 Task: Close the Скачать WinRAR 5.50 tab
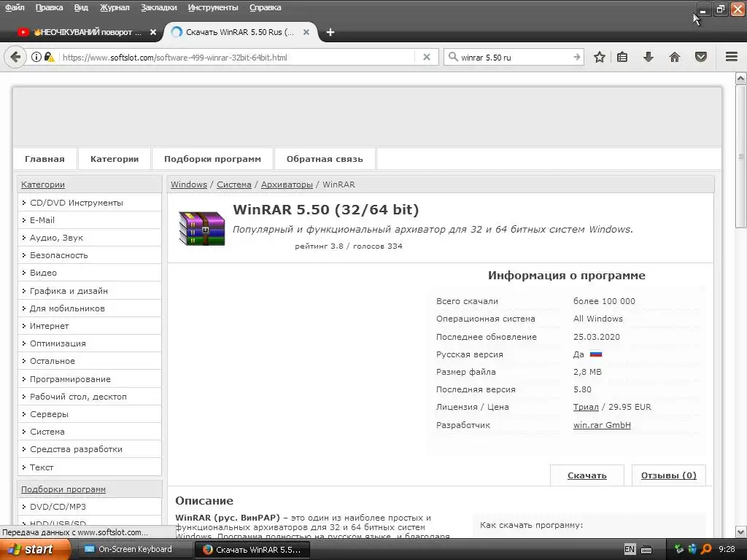306,32
